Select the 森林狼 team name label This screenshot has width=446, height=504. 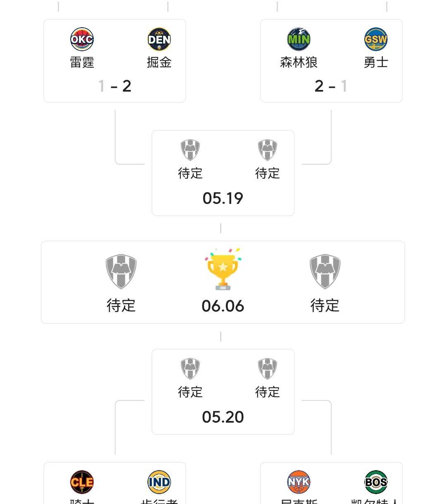coord(299,62)
